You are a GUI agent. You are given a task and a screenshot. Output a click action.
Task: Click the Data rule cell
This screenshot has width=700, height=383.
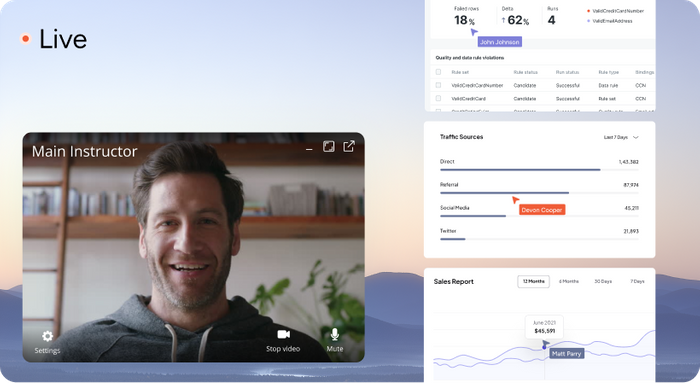(x=608, y=85)
